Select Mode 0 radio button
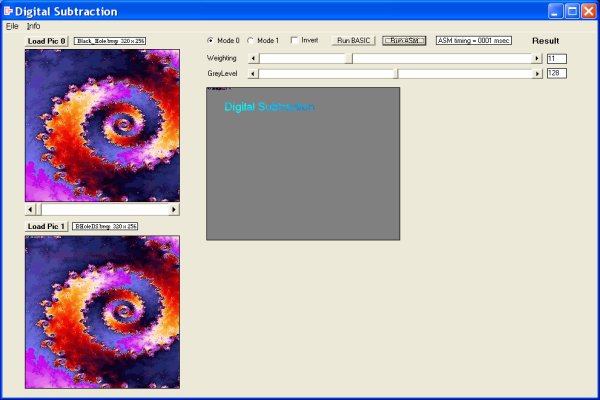 click(x=210, y=41)
